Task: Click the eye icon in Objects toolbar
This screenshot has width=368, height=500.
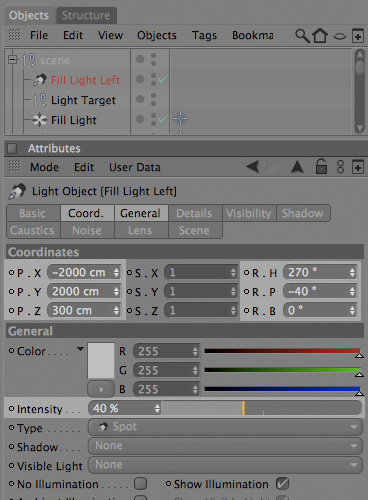Action: 340,36
